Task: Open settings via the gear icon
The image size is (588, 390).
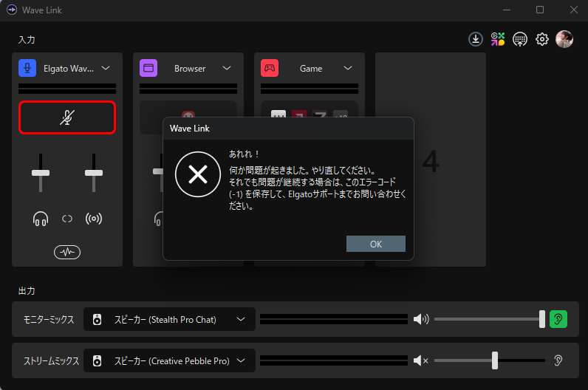Action: point(542,39)
